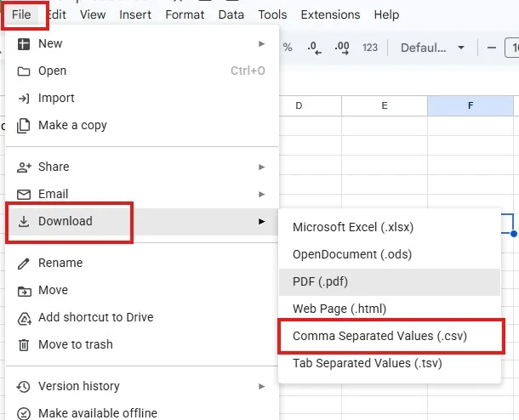Select column F header
519x420 pixels.
point(471,105)
